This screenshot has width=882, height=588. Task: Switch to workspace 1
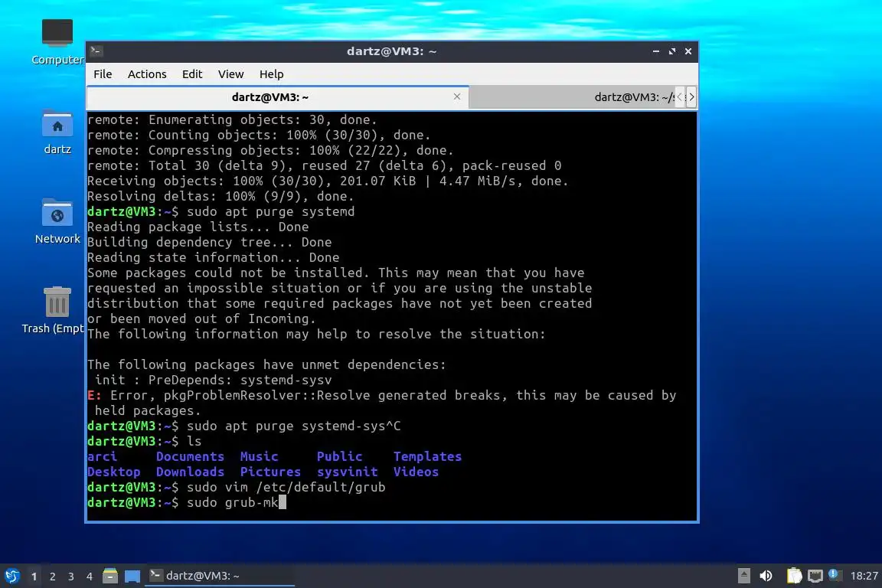coord(34,577)
